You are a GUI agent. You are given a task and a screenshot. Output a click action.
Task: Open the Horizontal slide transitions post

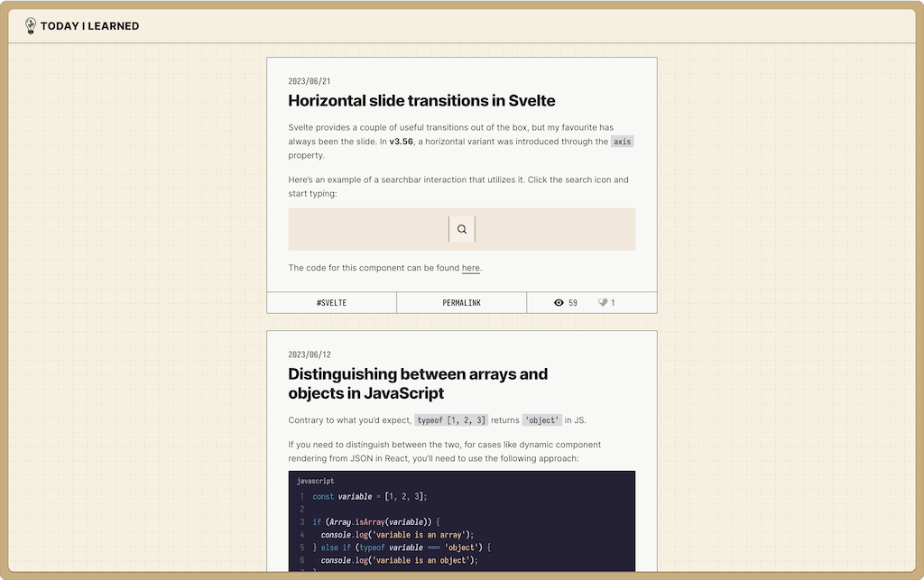[420, 101]
